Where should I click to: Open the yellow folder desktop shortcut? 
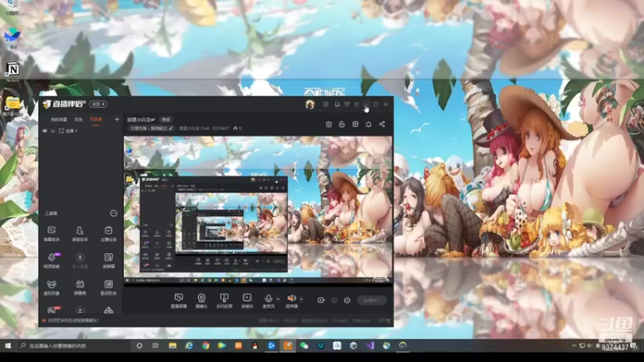pyautogui.click(x=12, y=106)
